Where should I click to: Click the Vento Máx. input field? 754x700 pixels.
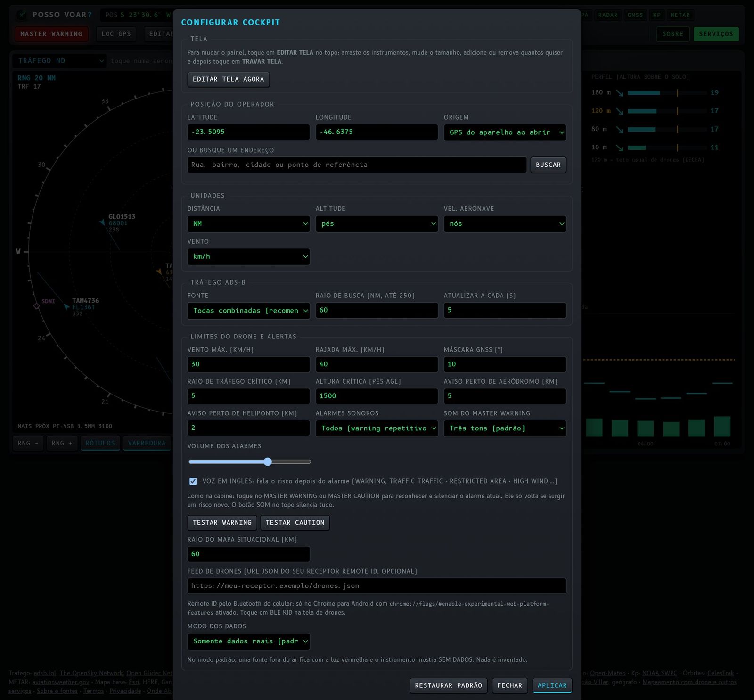coord(249,364)
